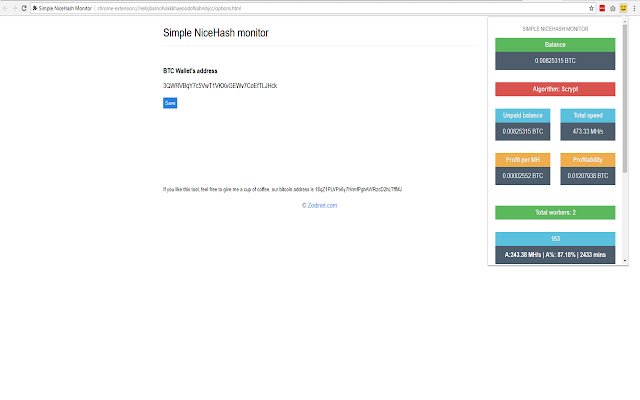Open the Zodnet.com link

[322, 205]
